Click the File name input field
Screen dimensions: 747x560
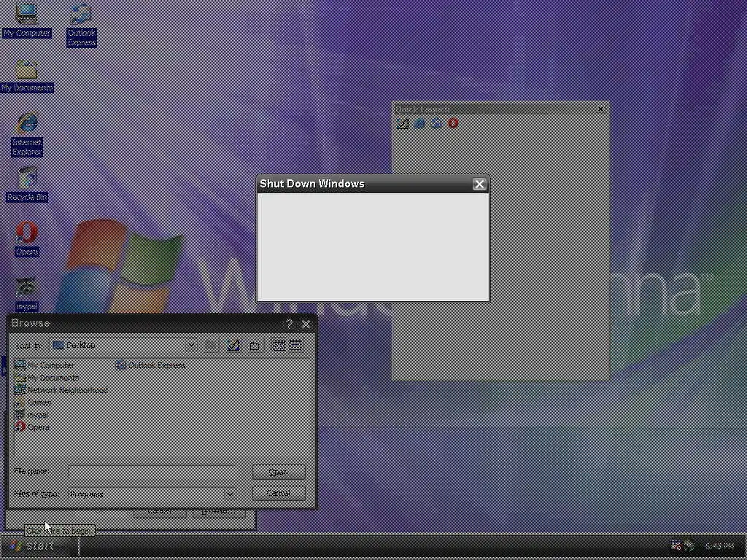pyautogui.click(x=151, y=472)
